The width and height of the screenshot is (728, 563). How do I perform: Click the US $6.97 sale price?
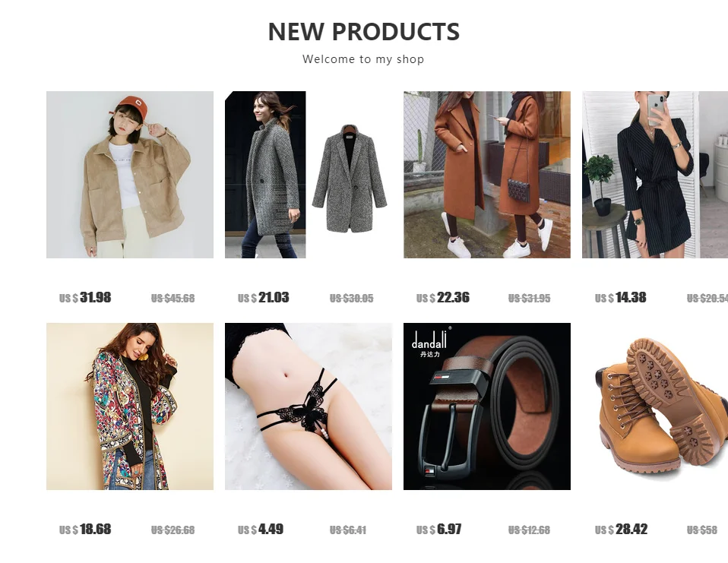click(439, 529)
